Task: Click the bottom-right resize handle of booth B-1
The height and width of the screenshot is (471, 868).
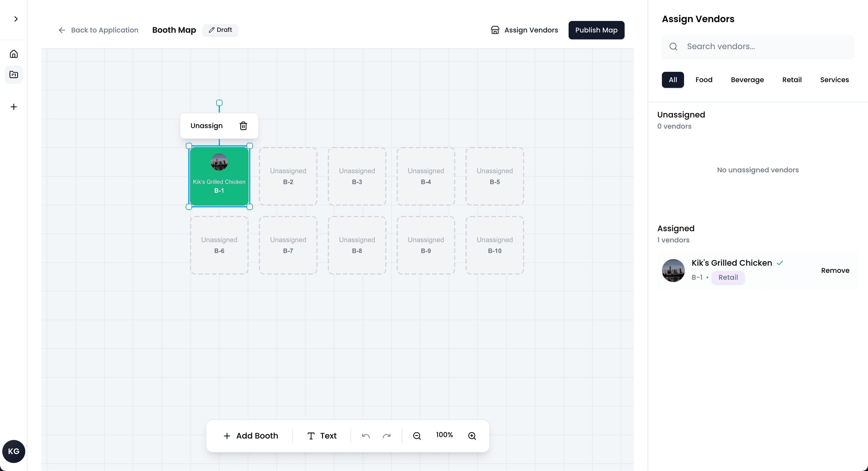Action: [x=250, y=207]
